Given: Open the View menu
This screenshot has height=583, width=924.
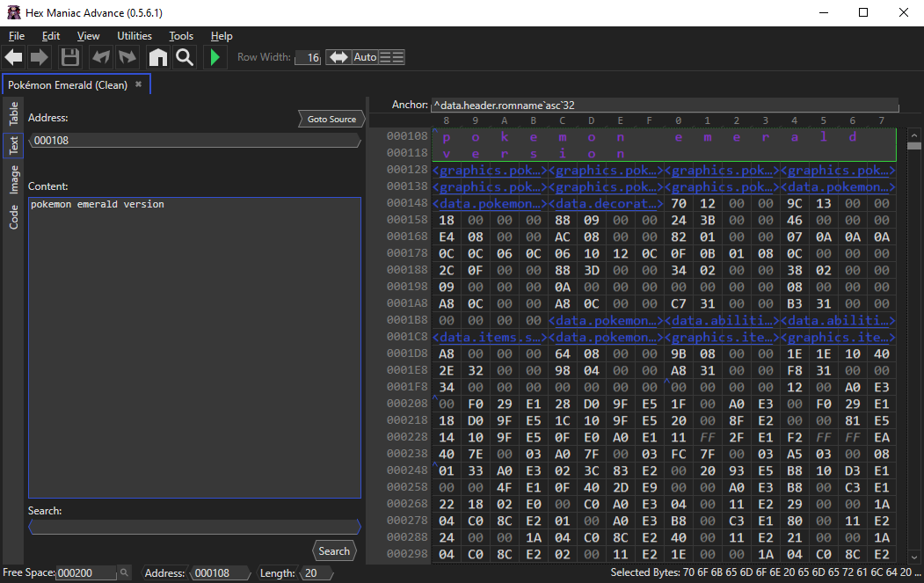Looking at the screenshot, I should 89,36.
